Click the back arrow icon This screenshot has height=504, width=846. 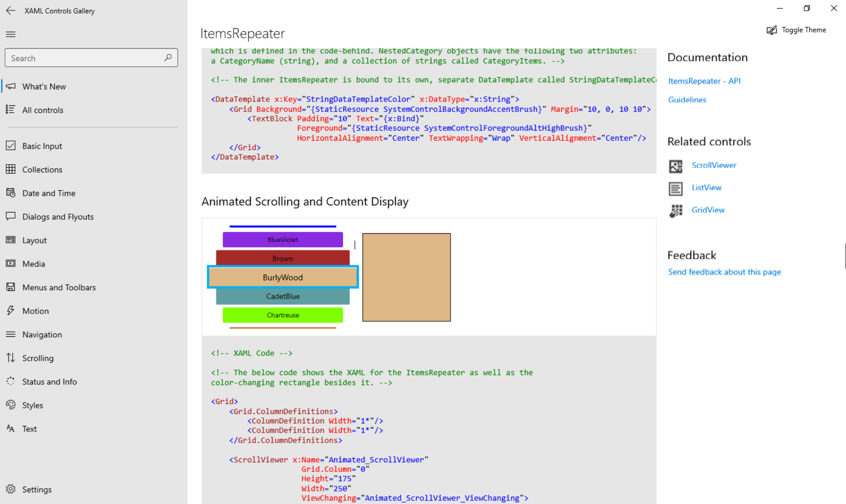coord(11,10)
